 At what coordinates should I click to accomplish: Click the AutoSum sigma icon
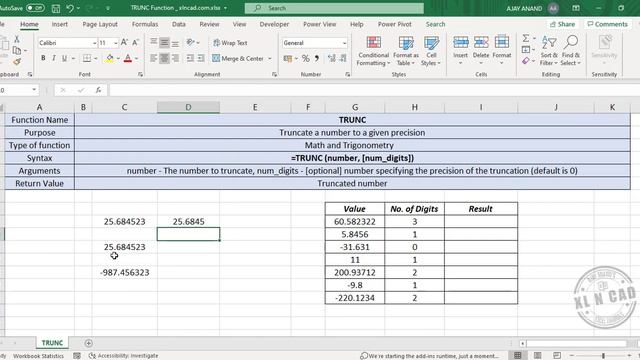tap(526, 38)
